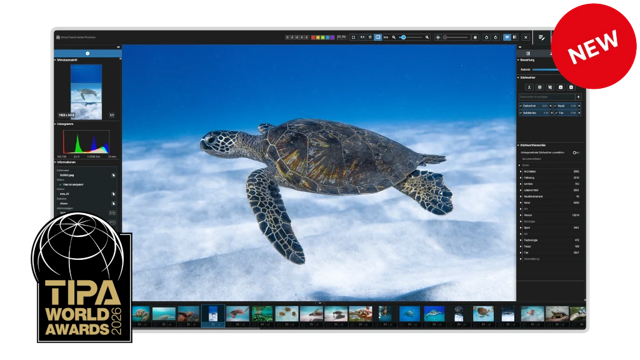
Task: Click the info tab in left panel
Action: tap(88, 53)
